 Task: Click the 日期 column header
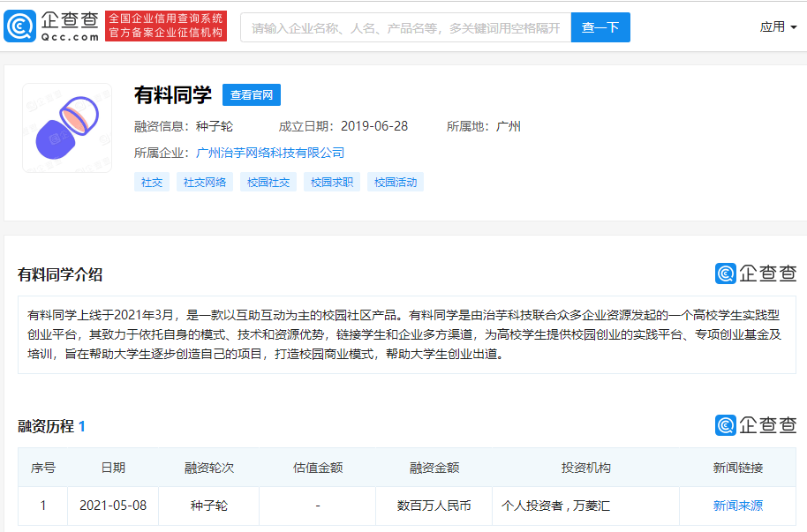tap(113, 468)
